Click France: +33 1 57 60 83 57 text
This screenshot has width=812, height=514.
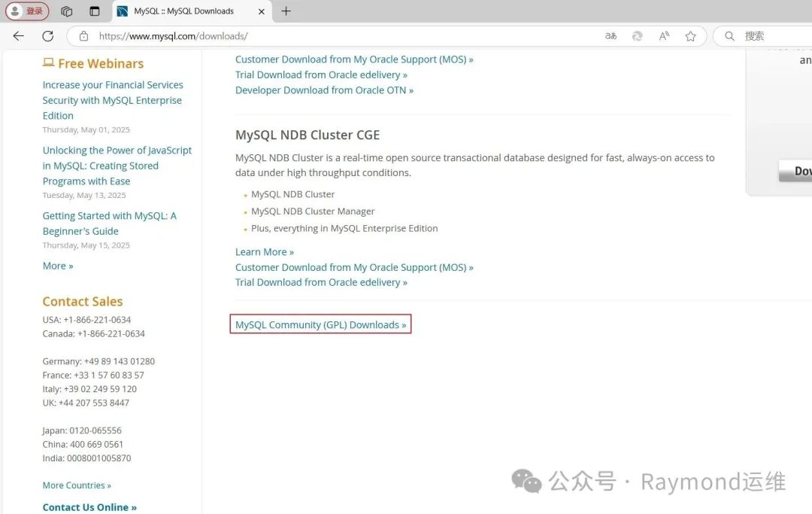click(x=93, y=375)
